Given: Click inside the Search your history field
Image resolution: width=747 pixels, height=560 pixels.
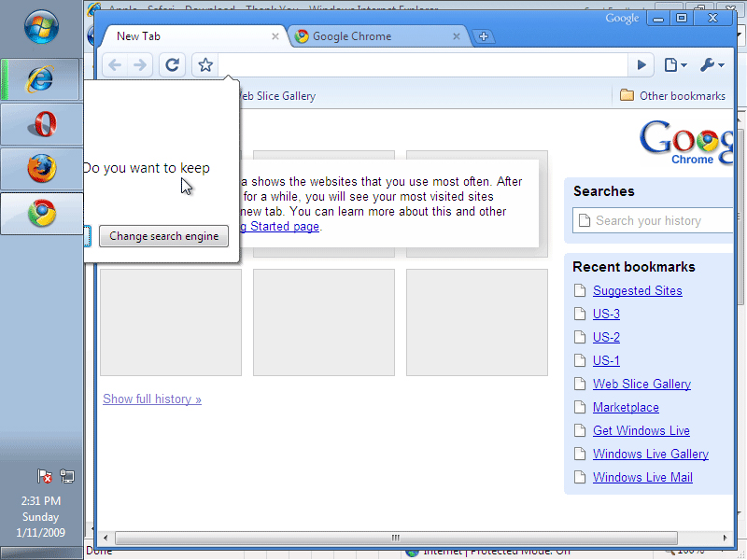Looking at the screenshot, I should tap(654, 220).
